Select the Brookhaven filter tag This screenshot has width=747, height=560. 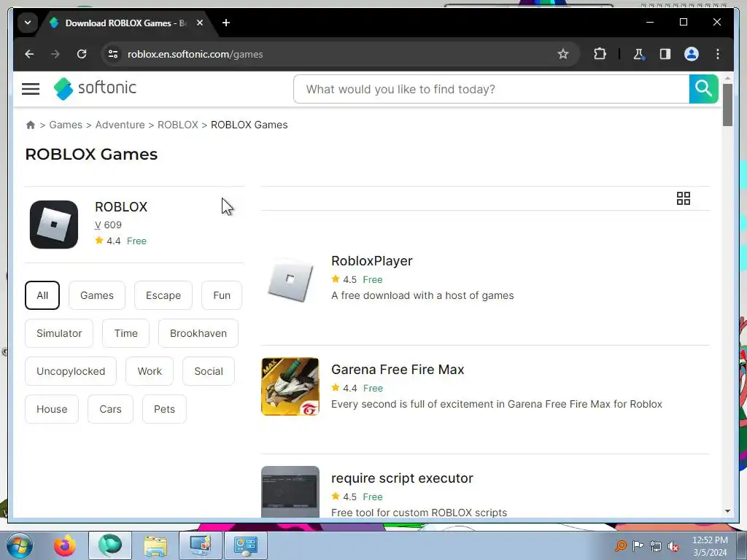click(x=198, y=333)
